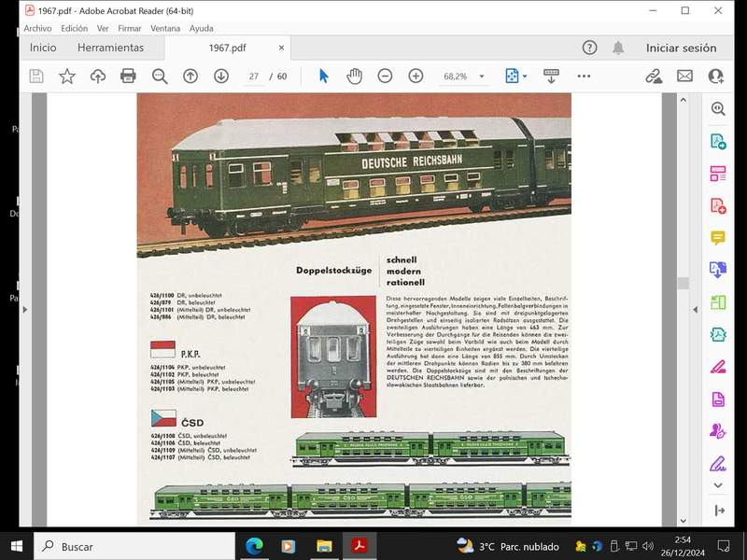Image resolution: width=747 pixels, height=560 pixels.
Task: Click the Save file floppy disk icon
Action: [36, 77]
